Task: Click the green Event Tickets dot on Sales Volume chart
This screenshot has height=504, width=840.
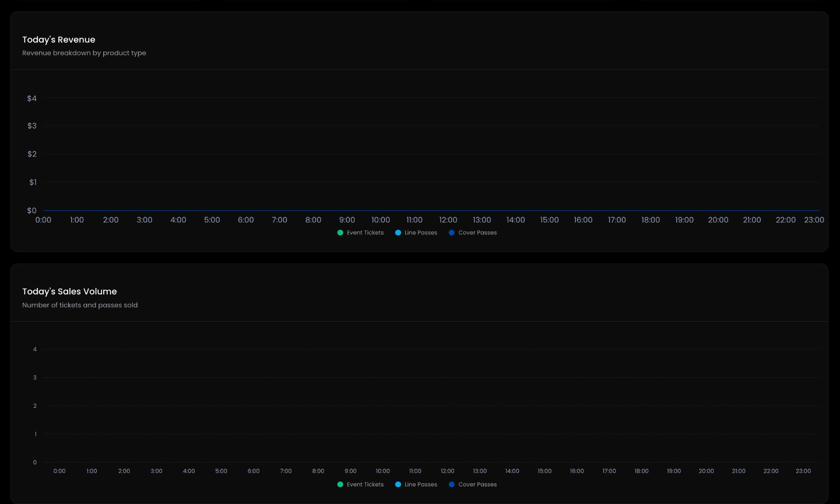Action: point(340,485)
